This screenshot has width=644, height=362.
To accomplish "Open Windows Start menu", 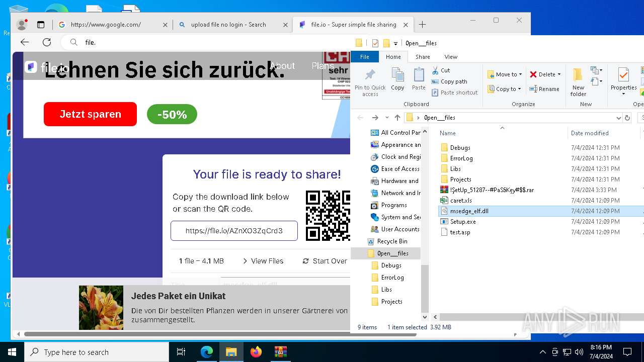I will pos(12,352).
